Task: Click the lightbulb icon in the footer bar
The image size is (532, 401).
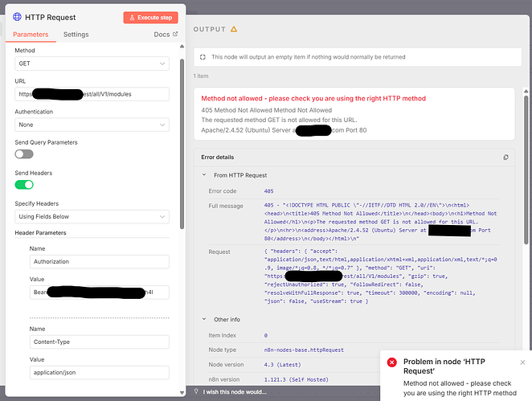Action: pyautogui.click(x=198, y=391)
